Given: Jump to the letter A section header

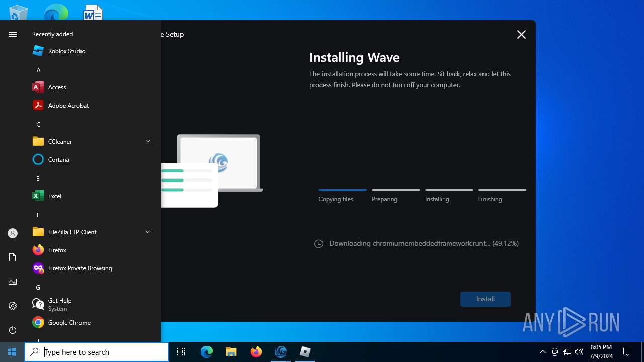Looking at the screenshot, I should [x=38, y=70].
